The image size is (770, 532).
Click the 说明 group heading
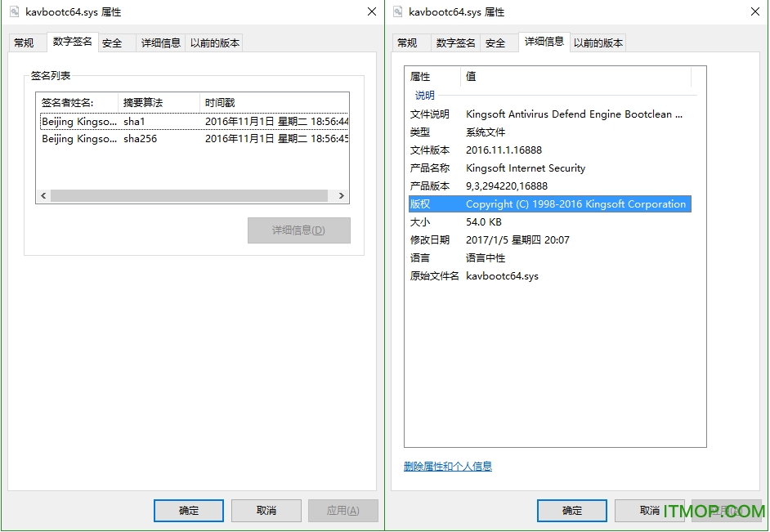pyautogui.click(x=425, y=96)
